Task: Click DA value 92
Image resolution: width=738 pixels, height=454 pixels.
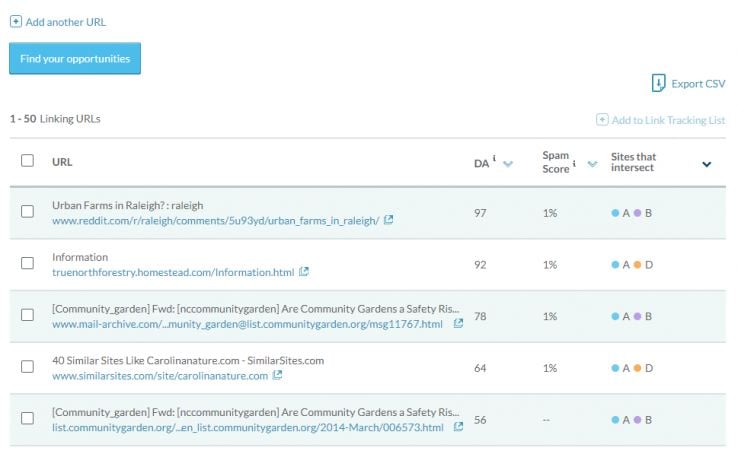Action: point(480,265)
